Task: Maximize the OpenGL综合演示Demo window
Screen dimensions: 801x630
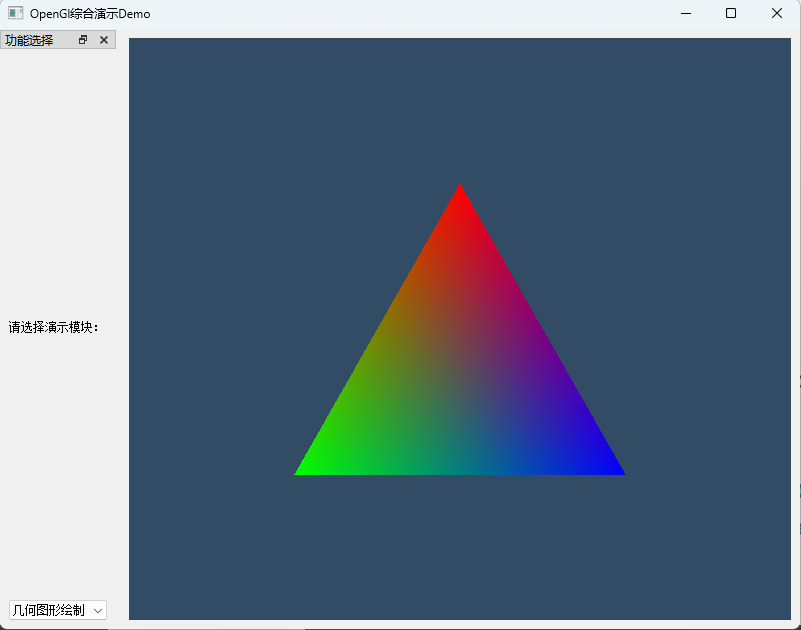Action: [x=731, y=13]
